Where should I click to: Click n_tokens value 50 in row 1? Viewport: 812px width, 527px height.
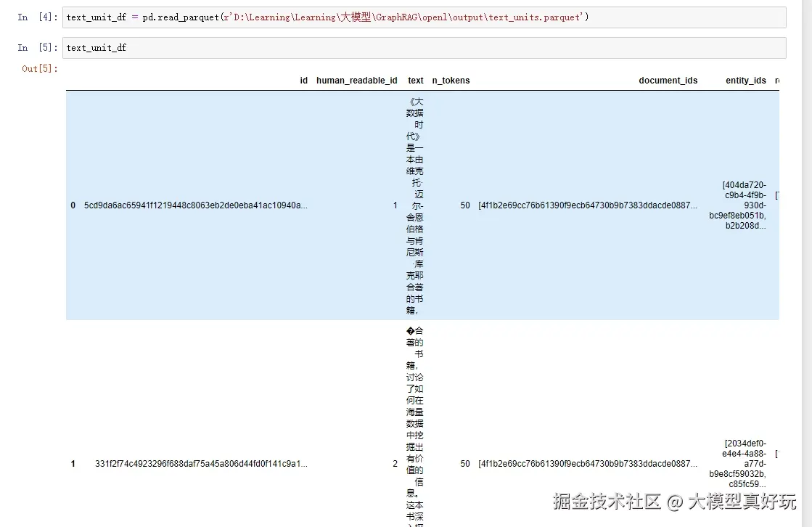click(465, 464)
